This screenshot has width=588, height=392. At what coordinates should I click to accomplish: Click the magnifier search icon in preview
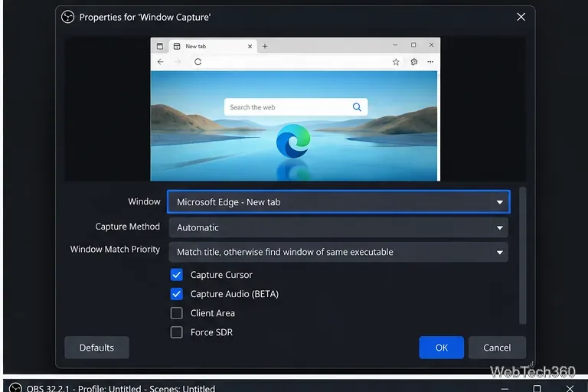point(357,107)
